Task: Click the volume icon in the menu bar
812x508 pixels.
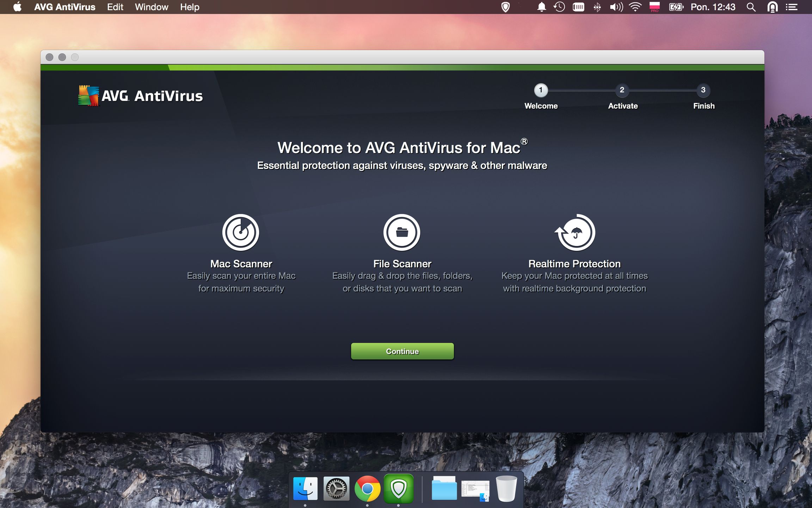Action: coord(616,7)
